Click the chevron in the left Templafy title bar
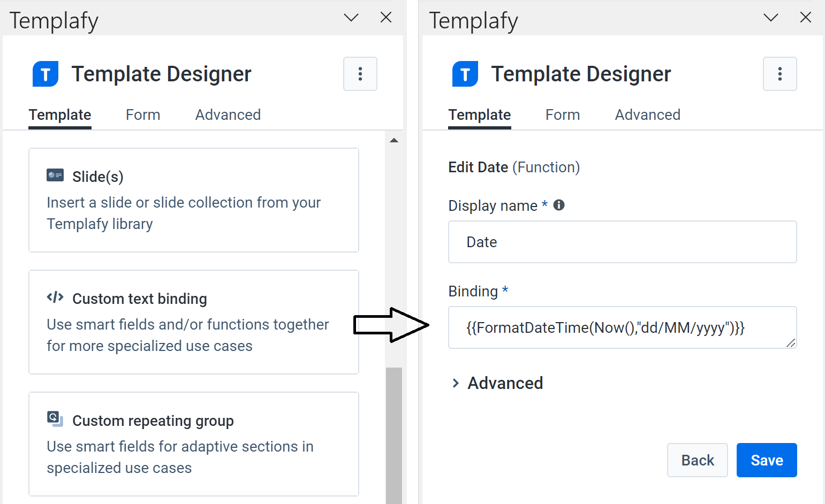825x504 pixels. [351, 17]
